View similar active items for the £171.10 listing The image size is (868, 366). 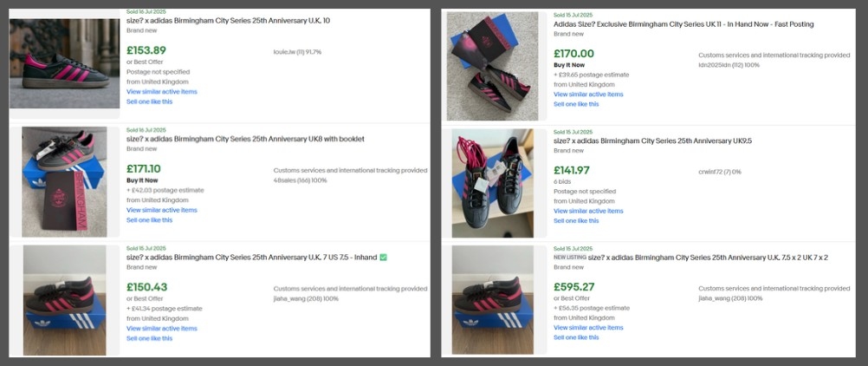161,210
